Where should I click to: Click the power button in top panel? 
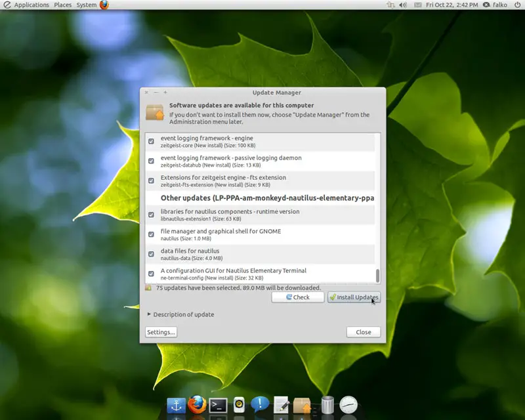pyautogui.click(x=517, y=5)
